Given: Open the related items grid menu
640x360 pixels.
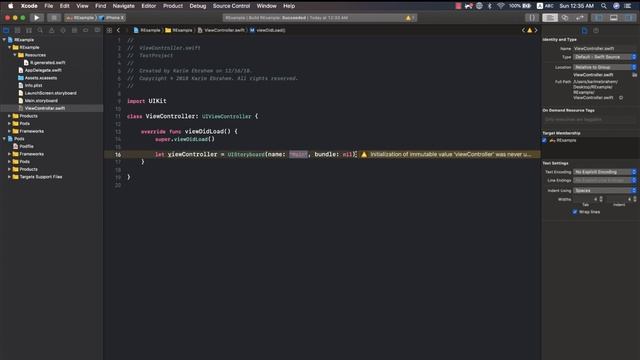Looking at the screenshot, I should [x=109, y=30].
